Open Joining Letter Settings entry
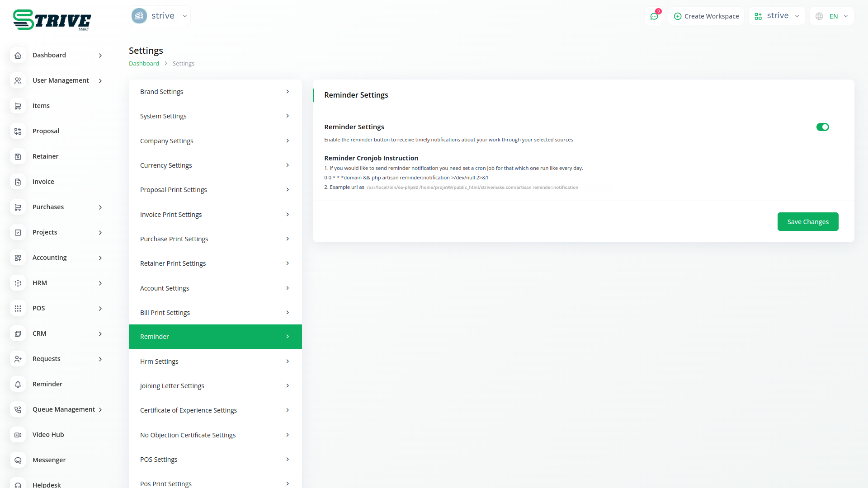Image resolution: width=868 pixels, height=488 pixels. click(x=215, y=386)
